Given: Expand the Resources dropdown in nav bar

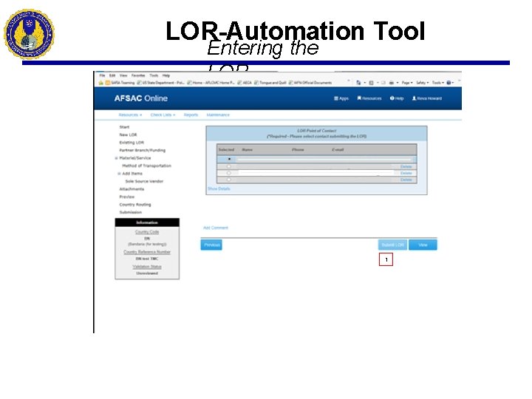Looking at the screenshot, I should 130,115.
